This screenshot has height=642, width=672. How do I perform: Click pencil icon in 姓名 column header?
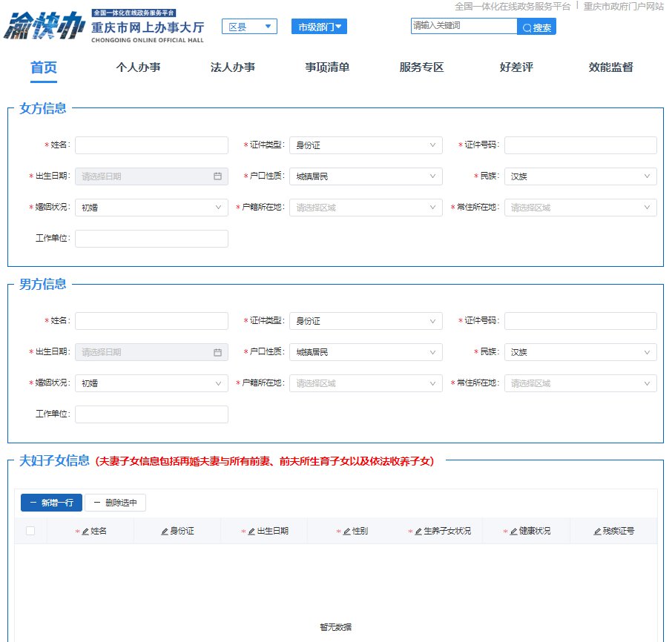pos(85,532)
